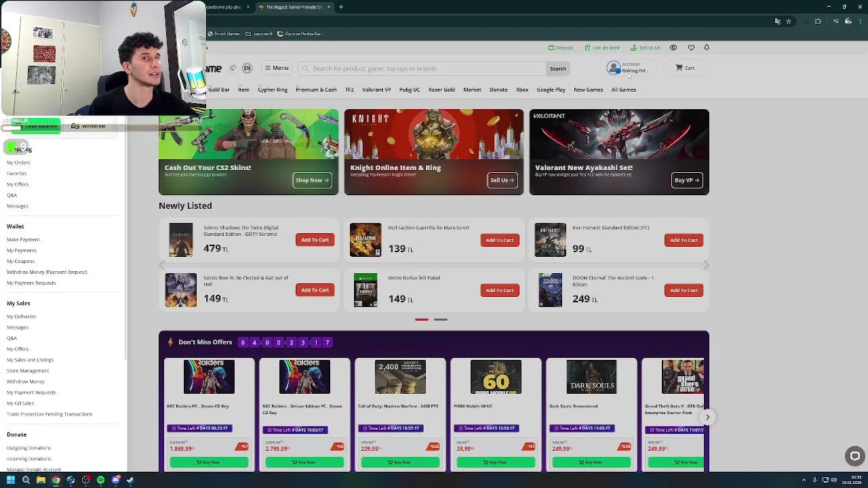Viewport: 868px width, 488px height.
Task: Add Iron Harvest Standard Edition to cart
Action: 684,240
